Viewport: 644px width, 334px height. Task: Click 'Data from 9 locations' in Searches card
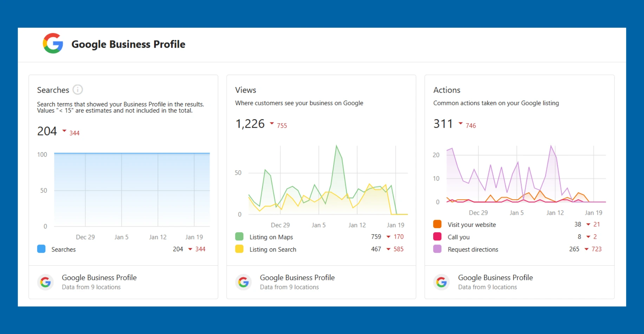(91, 287)
